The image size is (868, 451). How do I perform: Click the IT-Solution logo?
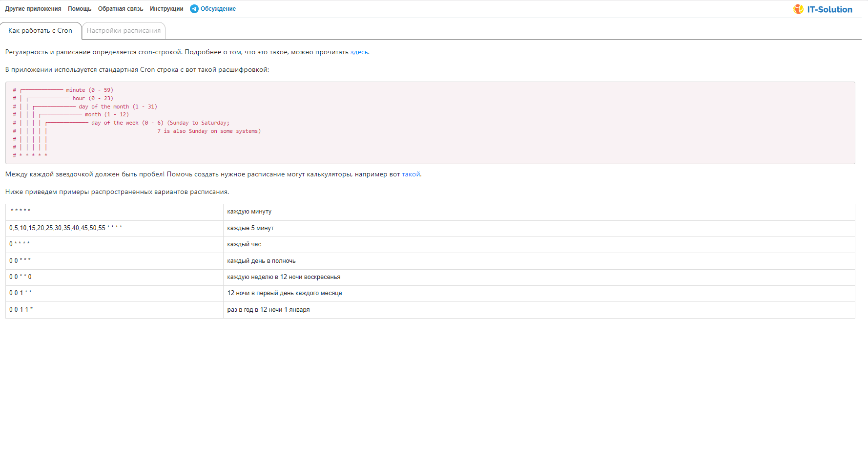[823, 9]
